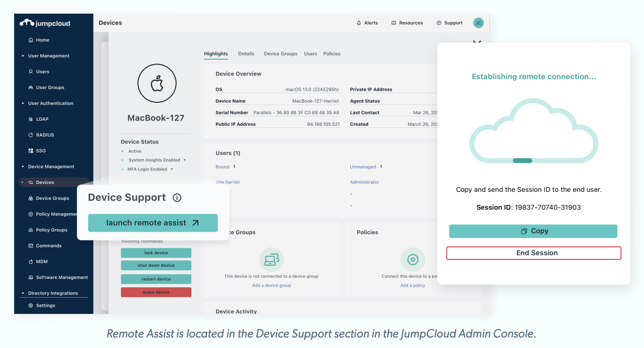644x348 pixels.
Task: Click Device Name value MacBook-127-Harriet
Action: (x=316, y=101)
